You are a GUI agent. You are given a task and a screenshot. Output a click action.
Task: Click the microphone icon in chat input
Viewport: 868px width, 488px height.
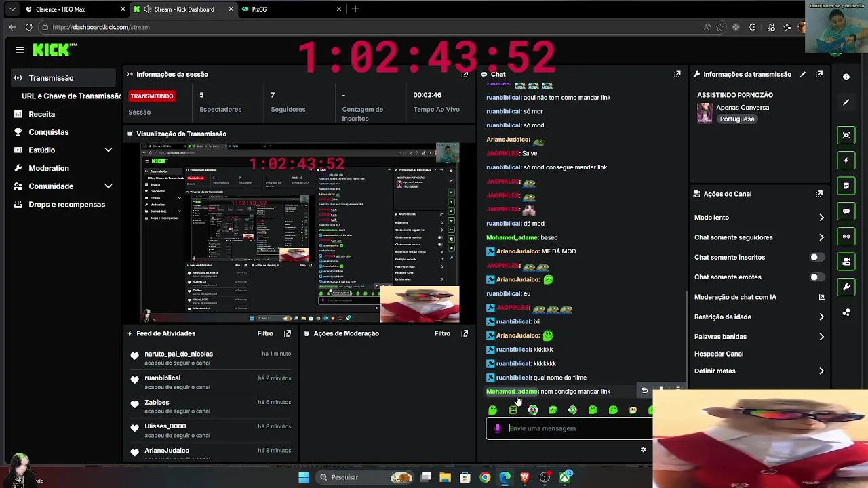coord(498,428)
